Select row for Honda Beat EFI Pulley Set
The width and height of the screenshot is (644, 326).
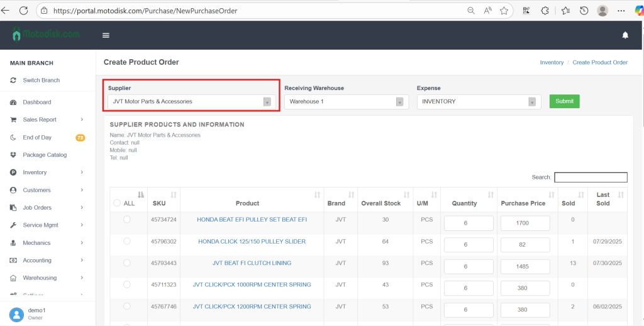click(127, 220)
